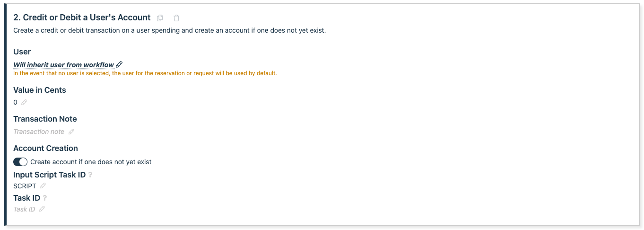Screen dimensions: 644x230
Task: Click 'Create account if one does not yet exist' label
Action: tap(91, 162)
